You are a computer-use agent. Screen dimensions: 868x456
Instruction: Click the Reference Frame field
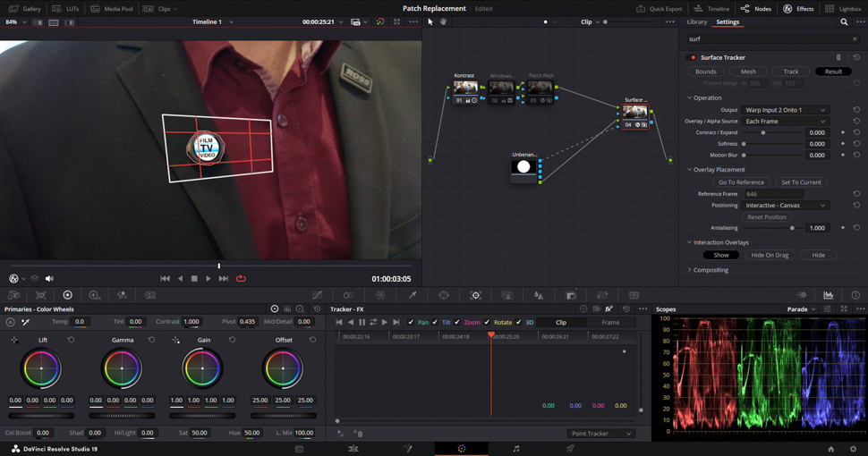[773, 194]
